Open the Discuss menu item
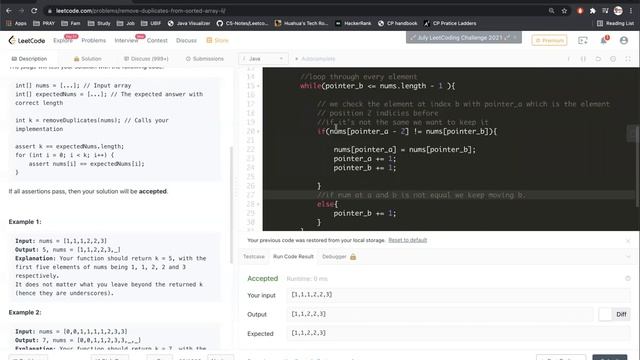Viewport: 640px width, 360px height. pyautogui.click(x=186, y=40)
